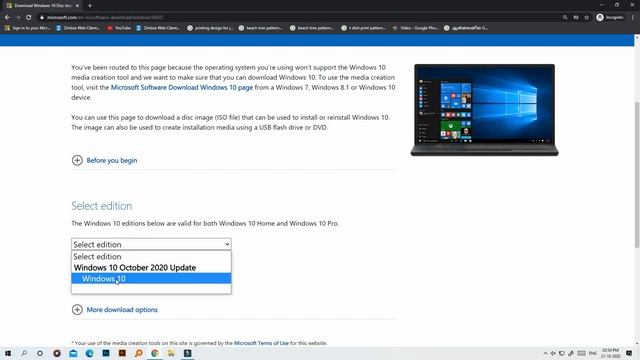Open the 't shirt print pattern' bookmark
640x360 pixels.
click(363, 28)
